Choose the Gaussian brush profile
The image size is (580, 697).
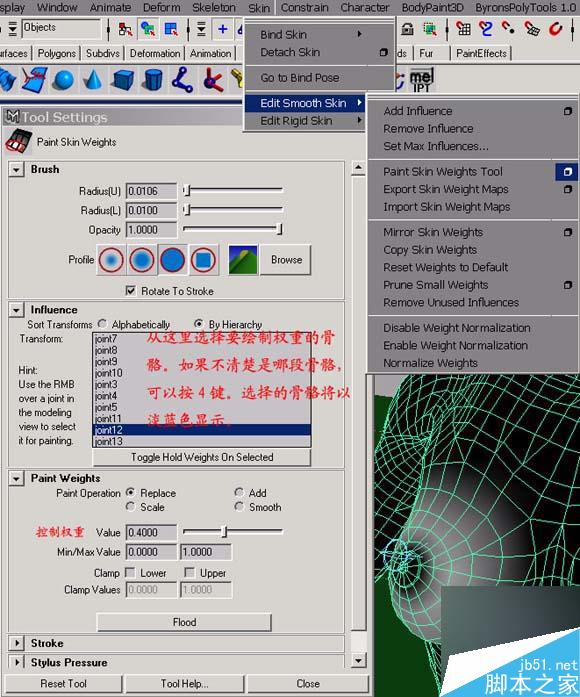111,260
